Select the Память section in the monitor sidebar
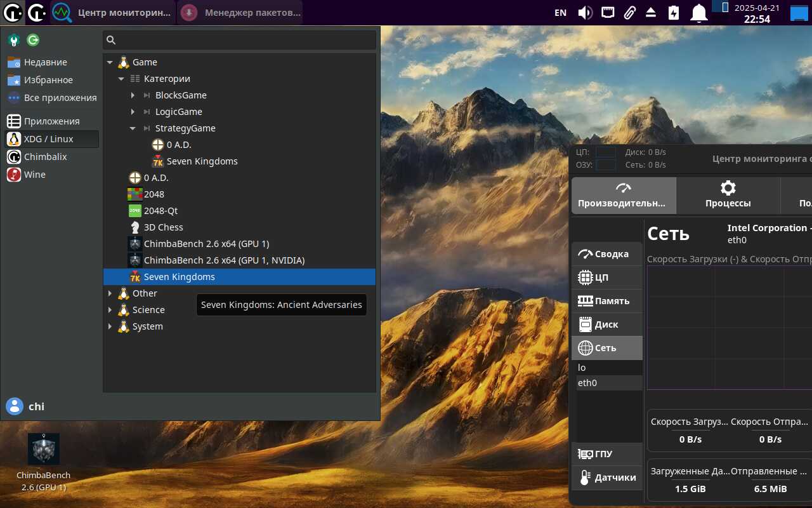 tap(607, 301)
